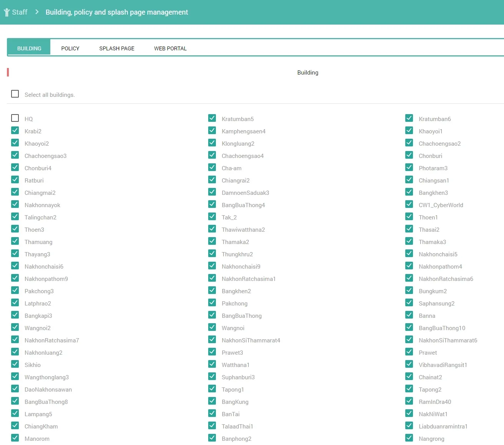Image resolution: width=504 pixels, height=445 pixels.
Task: Uncheck the CW1_CyberWorld checkbox
Action: coord(409,204)
